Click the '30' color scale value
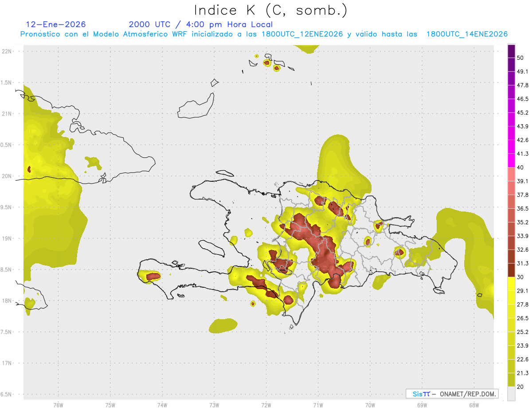The image size is (532, 411). click(x=520, y=277)
